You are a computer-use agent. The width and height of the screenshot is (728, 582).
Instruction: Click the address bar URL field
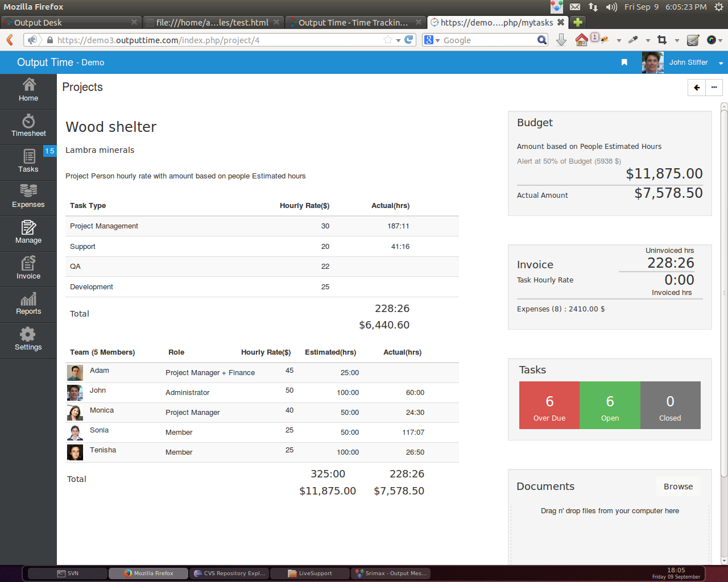pos(219,40)
